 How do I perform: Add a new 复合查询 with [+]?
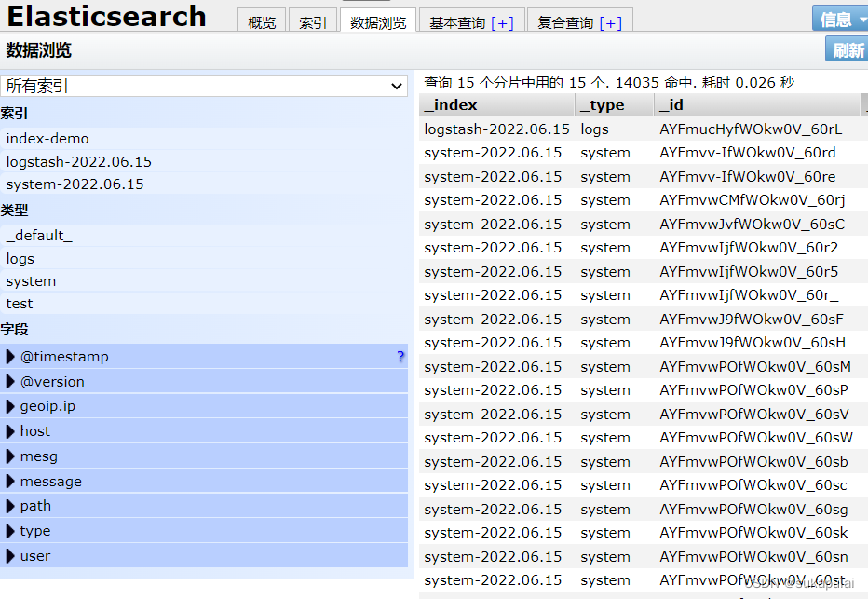point(610,22)
